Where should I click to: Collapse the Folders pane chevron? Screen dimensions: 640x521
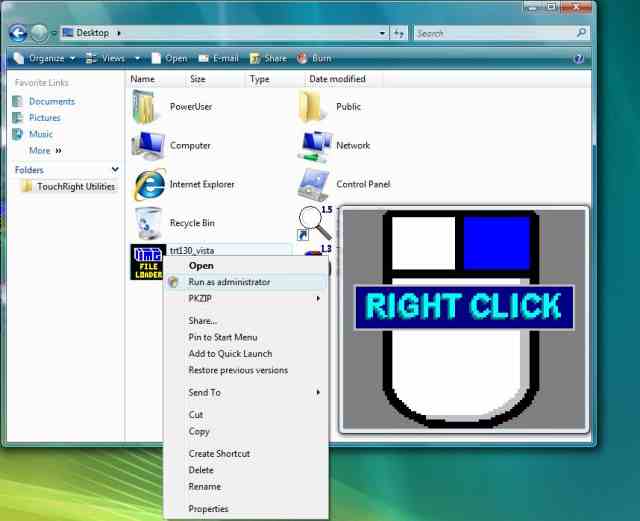[115, 170]
